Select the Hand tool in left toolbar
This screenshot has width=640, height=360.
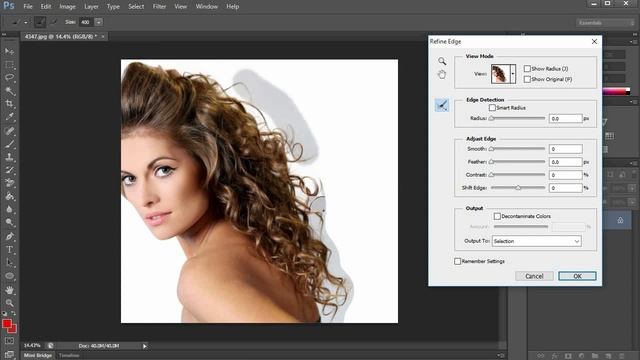coord(9,290)
